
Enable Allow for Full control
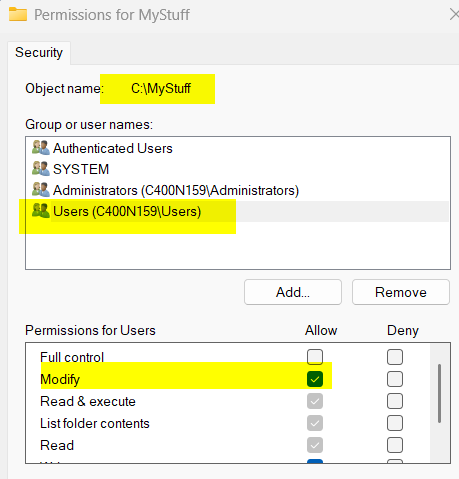pos(315,357)
